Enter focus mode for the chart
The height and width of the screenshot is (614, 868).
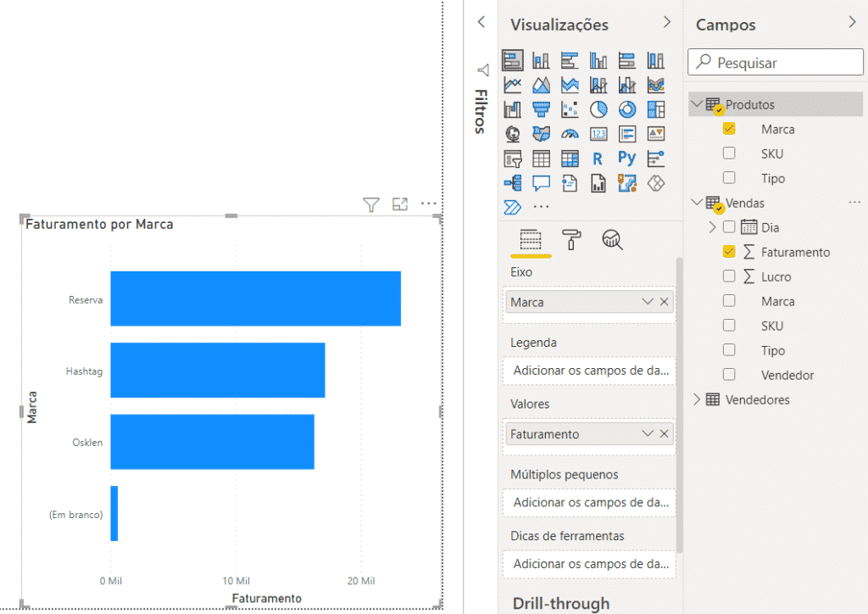[x=400, y=204]
